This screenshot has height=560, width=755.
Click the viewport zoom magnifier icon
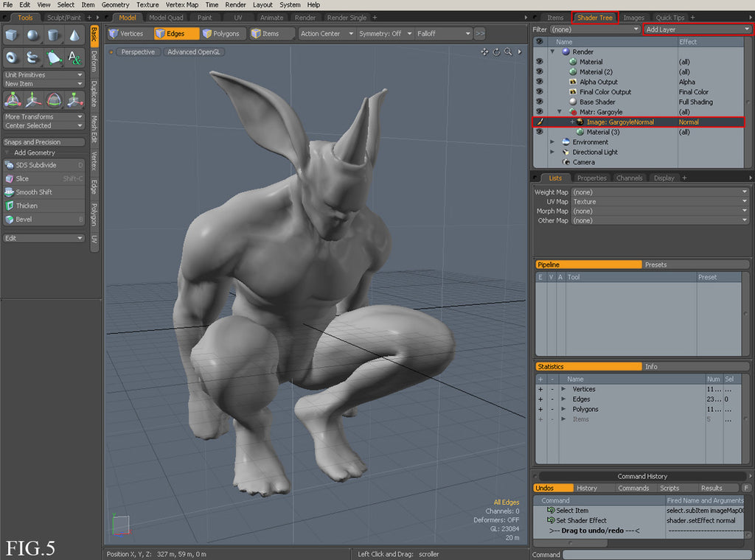pyautogui.click(x=508, y=52)
